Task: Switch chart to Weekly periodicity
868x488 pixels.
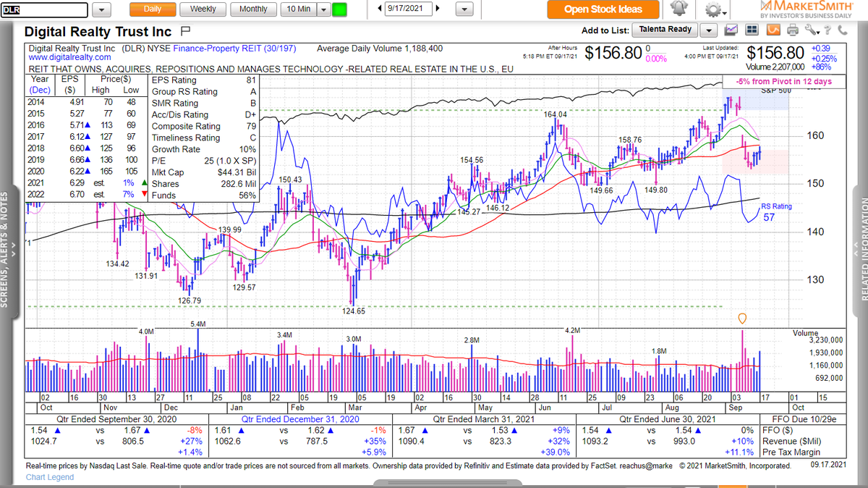Action: 203,9
